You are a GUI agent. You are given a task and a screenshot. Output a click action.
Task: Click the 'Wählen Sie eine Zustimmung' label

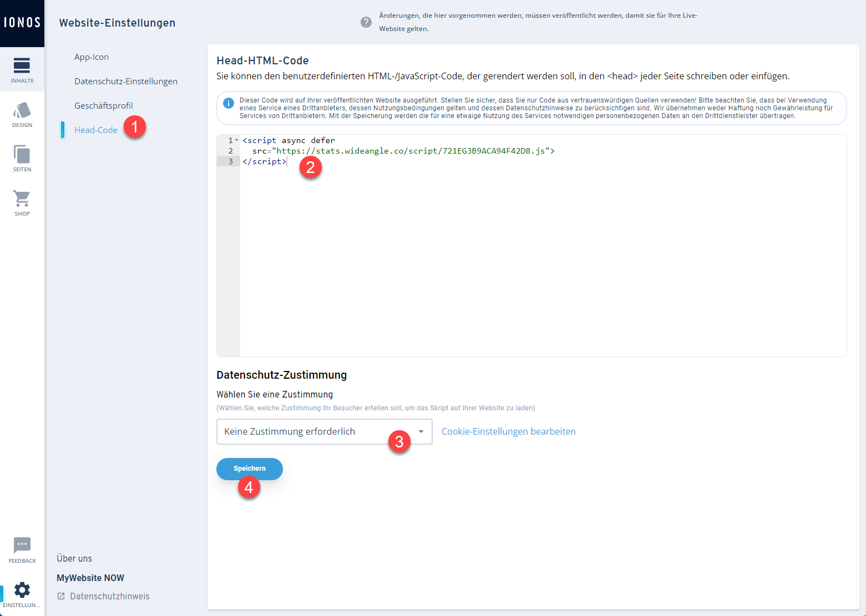(275, 394)
